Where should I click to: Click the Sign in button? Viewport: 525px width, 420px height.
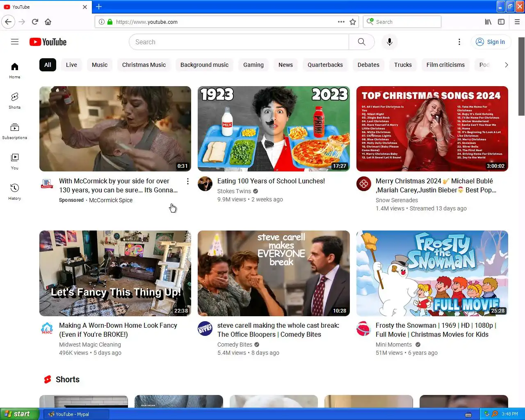(x=491, y=42)
